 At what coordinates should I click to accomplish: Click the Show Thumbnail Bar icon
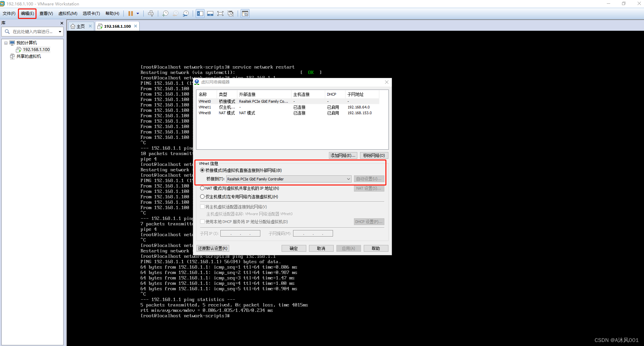pos(210,14)
